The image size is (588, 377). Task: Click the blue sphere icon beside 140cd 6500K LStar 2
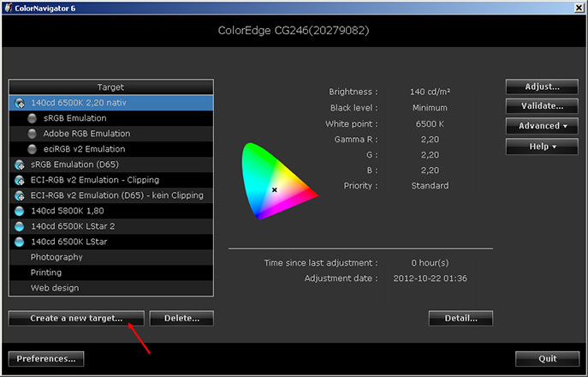pyautogui.click(x=19, y=226)
